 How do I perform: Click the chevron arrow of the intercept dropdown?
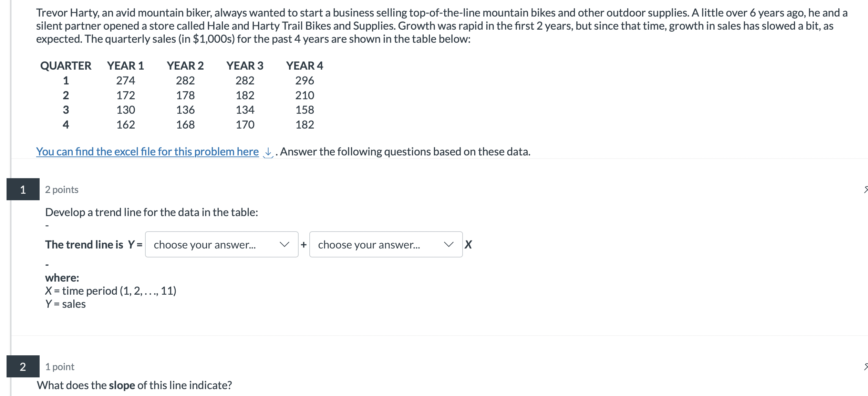tap(284, 244)
